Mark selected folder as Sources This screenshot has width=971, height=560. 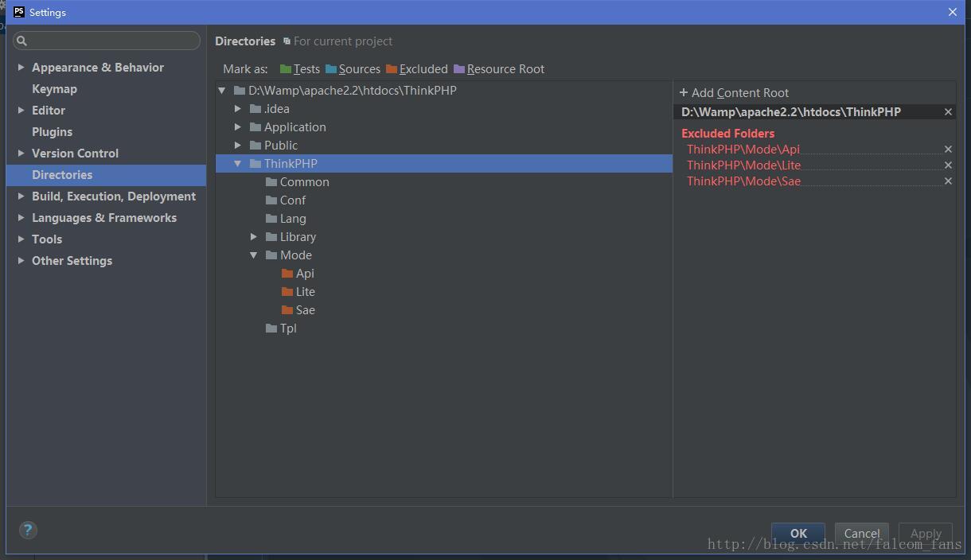click(x=353, y=69)
